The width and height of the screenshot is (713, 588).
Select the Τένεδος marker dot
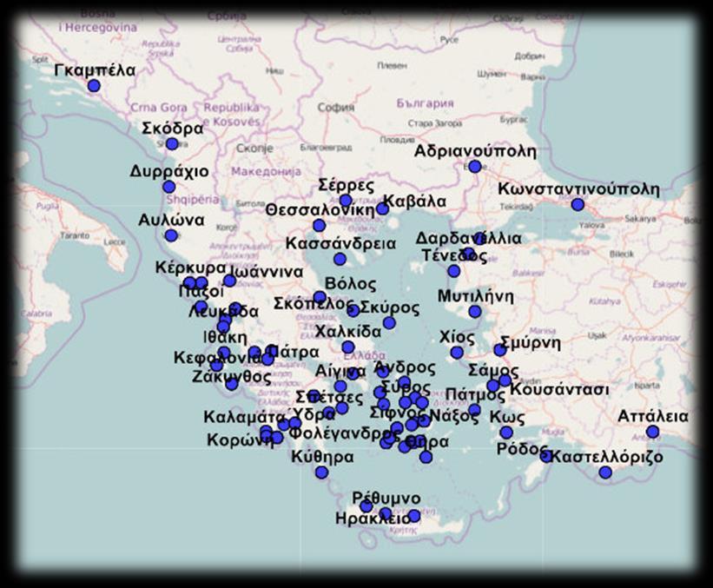pyautogui.click(x=453, y=271)
